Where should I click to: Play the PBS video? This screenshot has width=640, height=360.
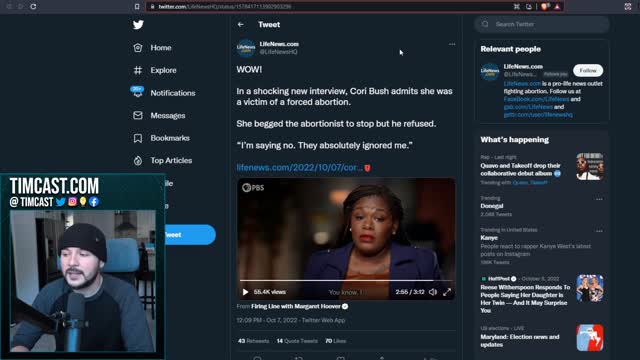click(245, 292)
